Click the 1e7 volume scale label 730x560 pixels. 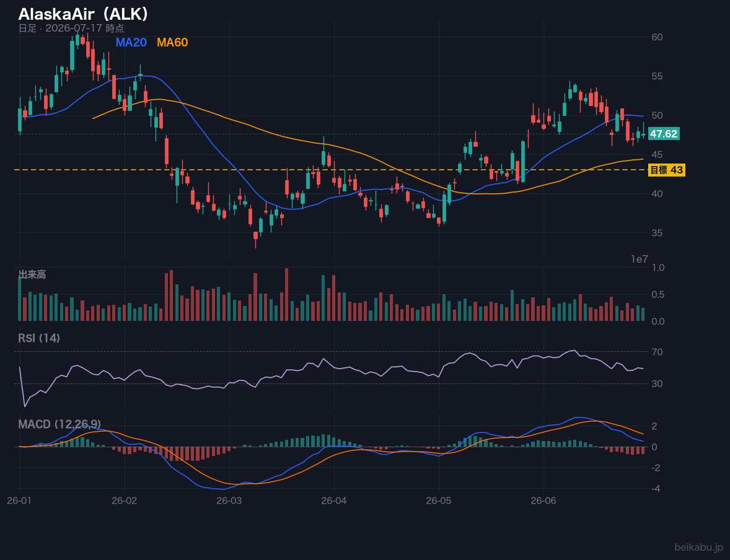(640, 260)
